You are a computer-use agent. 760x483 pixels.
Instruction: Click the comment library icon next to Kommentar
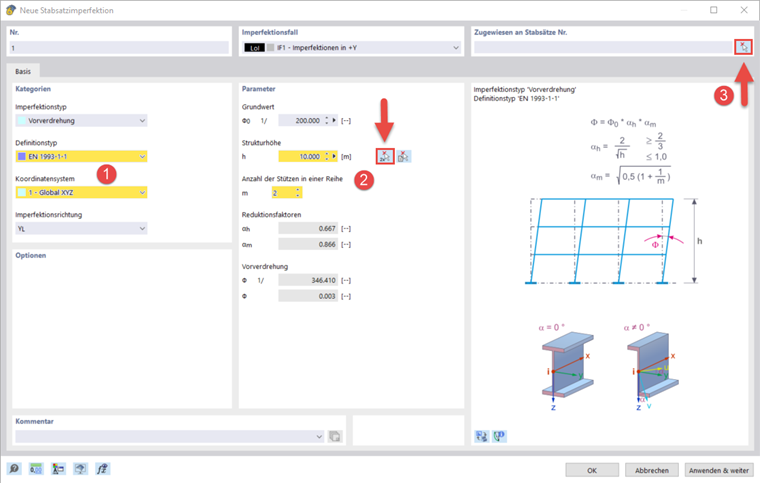334,436
